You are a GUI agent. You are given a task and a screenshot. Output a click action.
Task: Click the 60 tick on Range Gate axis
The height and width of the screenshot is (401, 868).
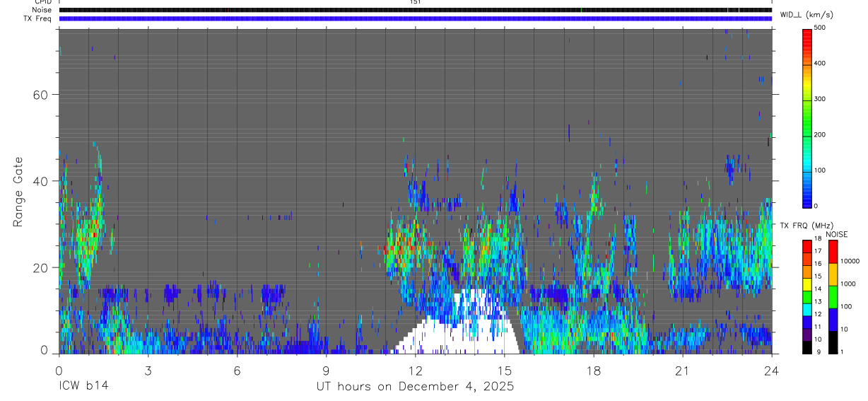40,95
